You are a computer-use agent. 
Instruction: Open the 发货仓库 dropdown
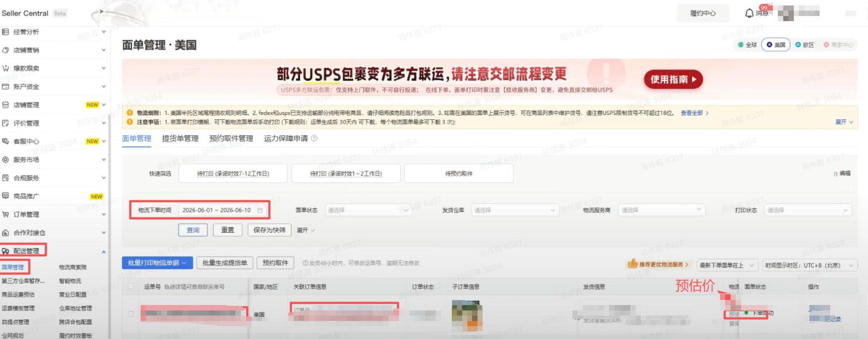click(515, 210)
